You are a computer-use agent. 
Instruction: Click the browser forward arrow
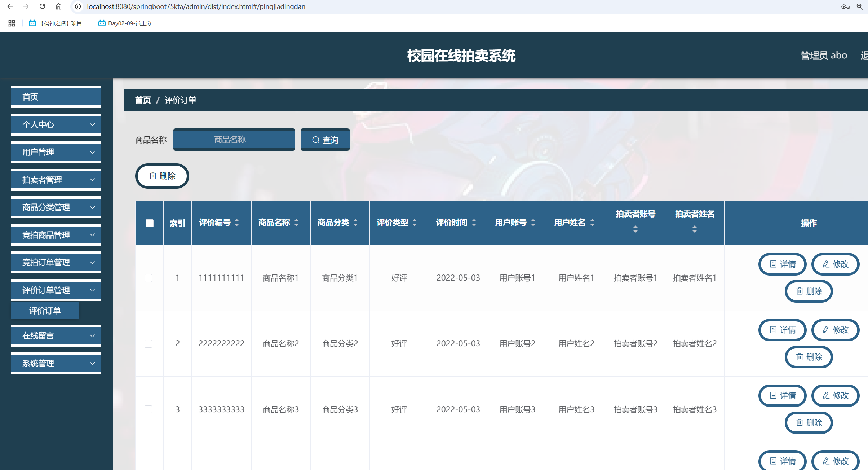click(26, 6)
